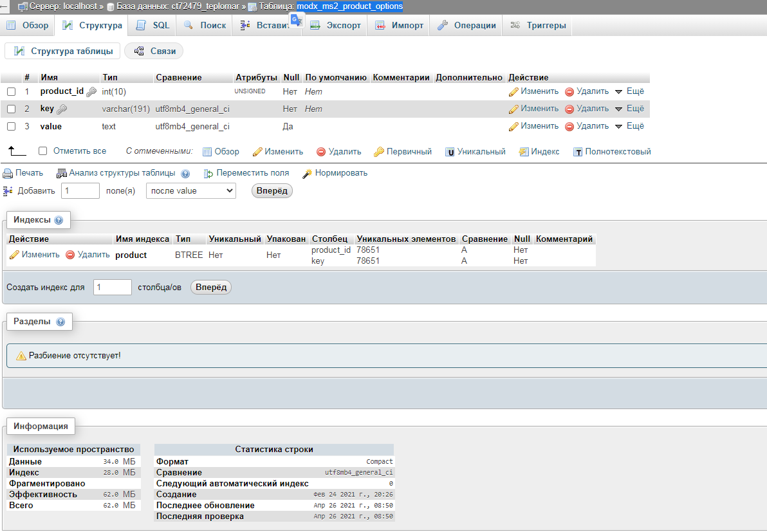Image resolution: width=767 pixels, height=532 pixels.
Task: Click Удалить for key column
Action: 587,109
